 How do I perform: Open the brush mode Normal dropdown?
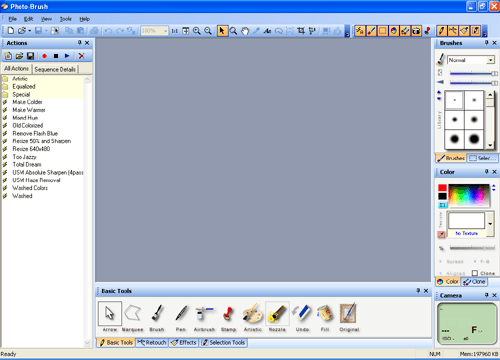tap(490, 60)
